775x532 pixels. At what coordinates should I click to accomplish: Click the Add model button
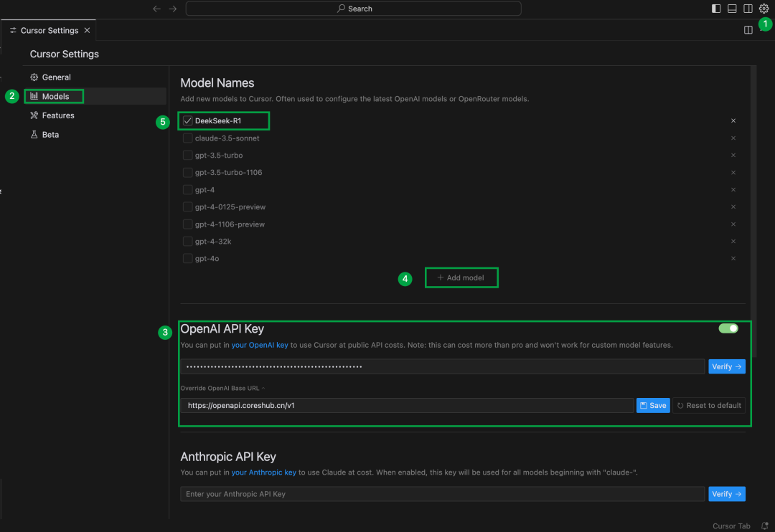(x=461, y=278)
